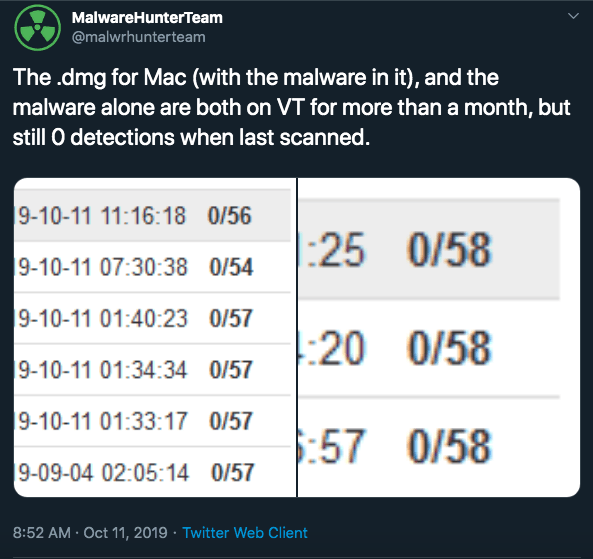Open the Twitter Web Client link

(x=245, y=533)
